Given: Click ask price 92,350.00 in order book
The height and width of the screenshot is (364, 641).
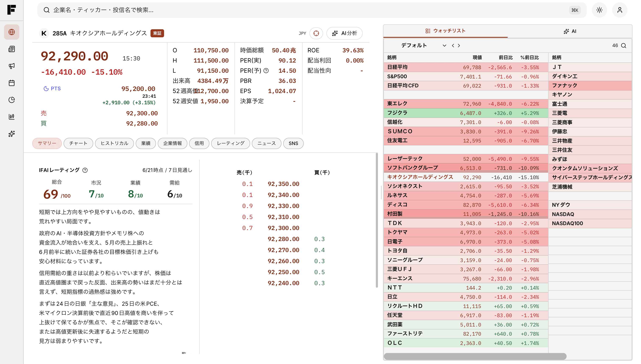Looking at the screenshot, I should [x=283, y=184].
